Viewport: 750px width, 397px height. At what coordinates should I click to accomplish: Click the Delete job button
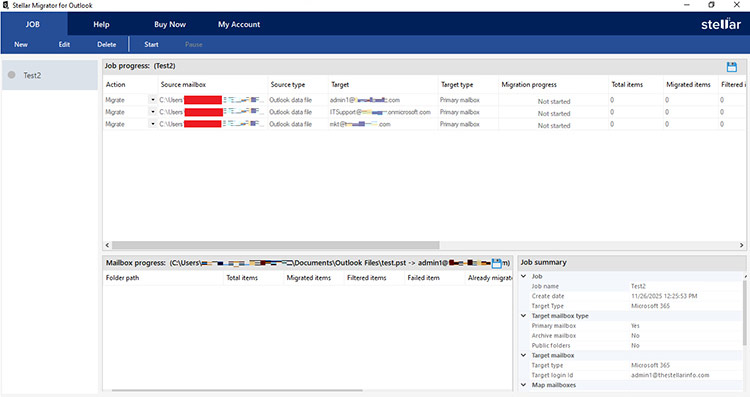coord(107,44)
